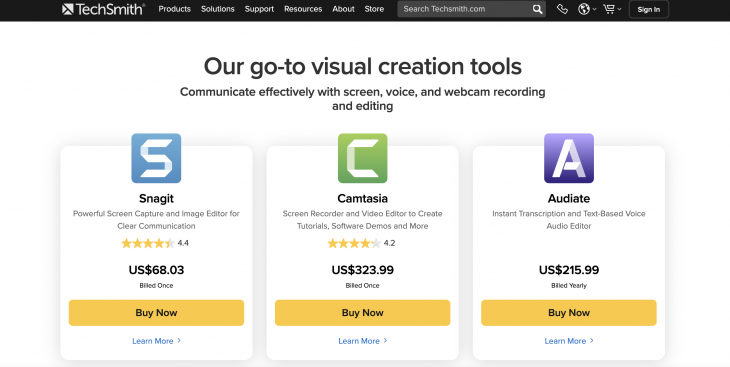This screenshot has width=730, height=367.
Task: Open the globe language selector
Action: [587, 9]
